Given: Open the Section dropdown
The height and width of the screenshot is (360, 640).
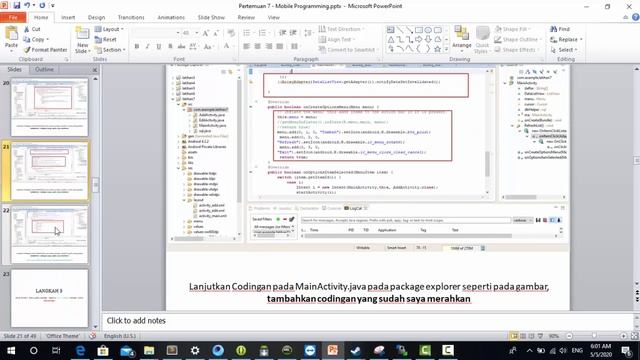Looking at the screenshot, I should point(110,50).
